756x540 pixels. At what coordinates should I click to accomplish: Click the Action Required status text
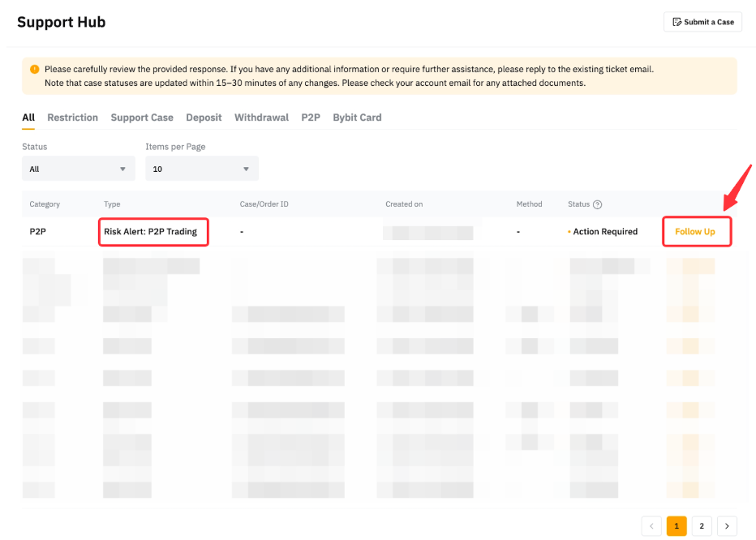coord(605,232)
